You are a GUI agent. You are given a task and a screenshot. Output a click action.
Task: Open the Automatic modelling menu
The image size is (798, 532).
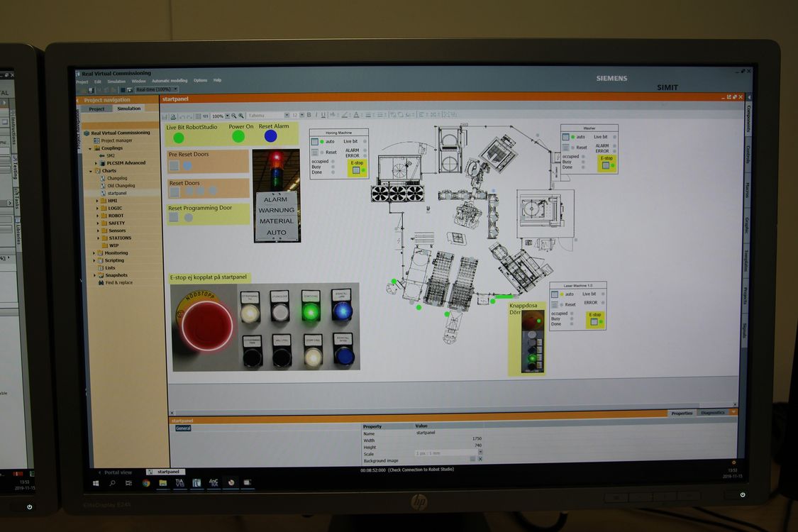170,81
